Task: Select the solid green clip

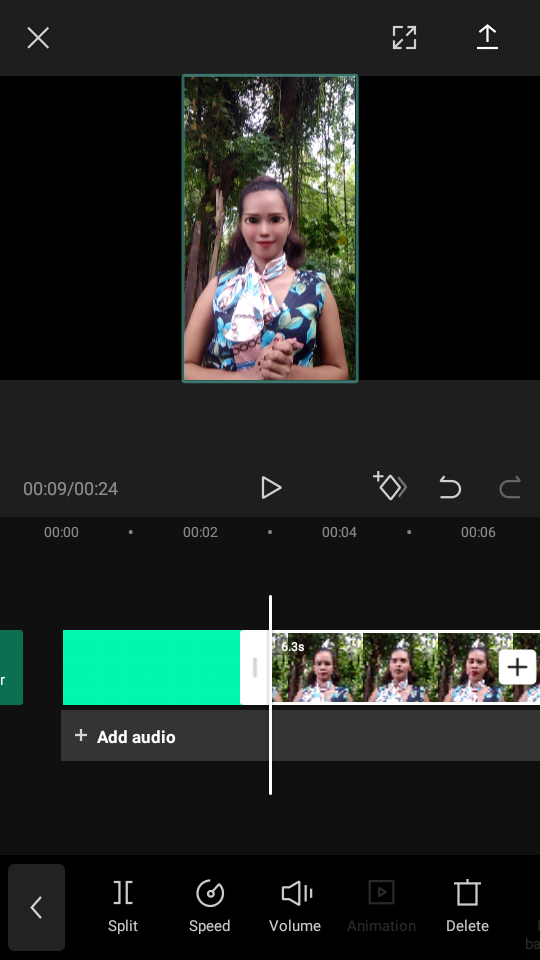Action: click(152, 667)
